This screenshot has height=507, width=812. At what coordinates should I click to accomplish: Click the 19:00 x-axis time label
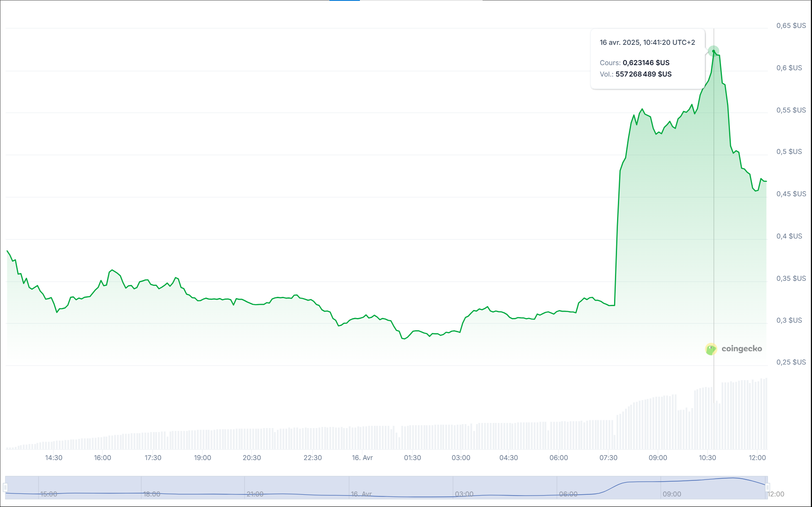203,458
